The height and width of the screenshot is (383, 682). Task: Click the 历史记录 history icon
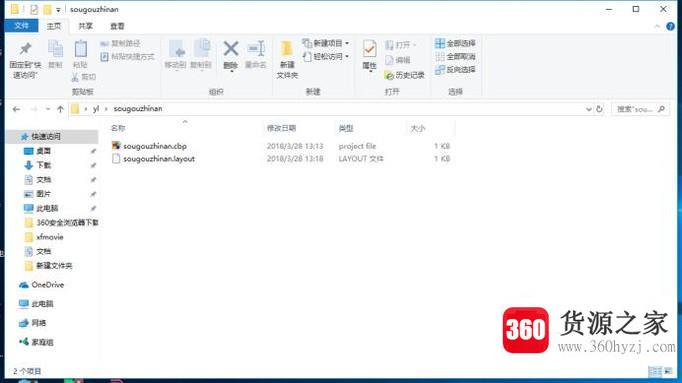click(x=404, y=75)
